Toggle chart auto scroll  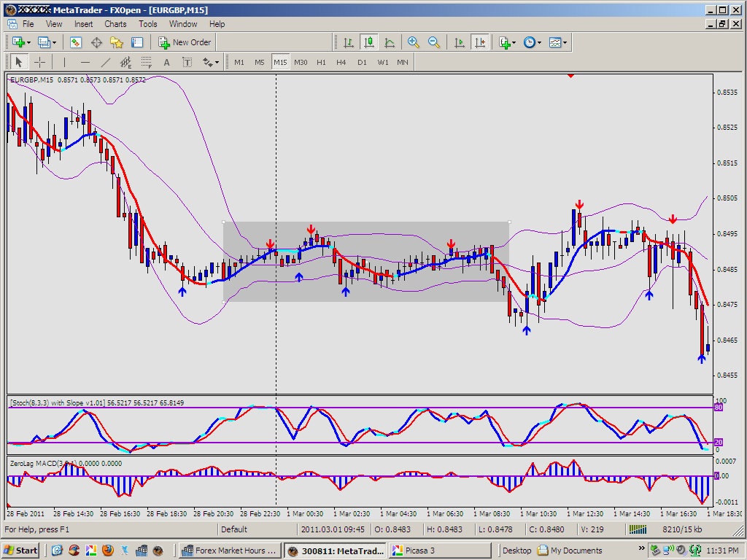point(460,42)
